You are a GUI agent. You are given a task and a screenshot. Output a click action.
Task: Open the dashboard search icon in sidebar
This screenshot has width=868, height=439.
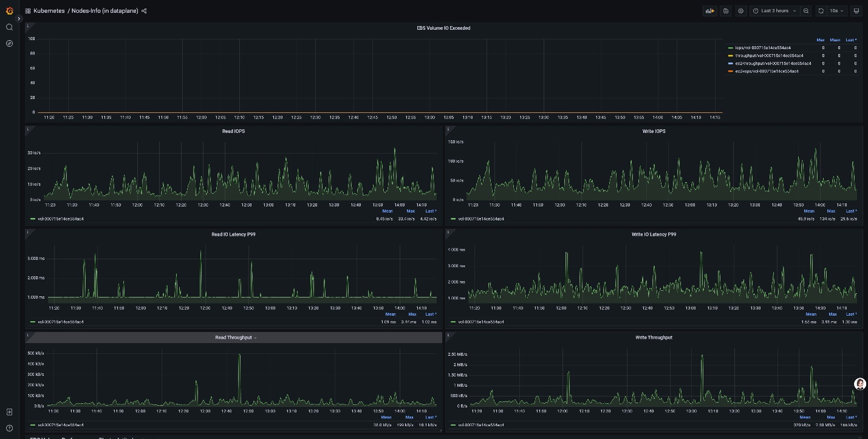(x=9, y=27)
